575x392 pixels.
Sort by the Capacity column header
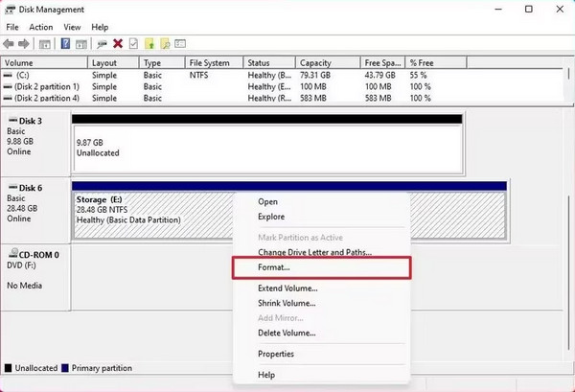(x=328, y=63)
